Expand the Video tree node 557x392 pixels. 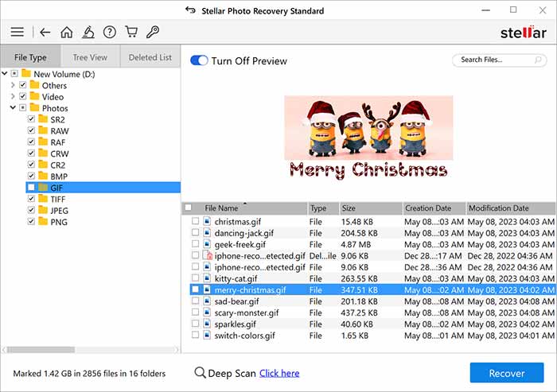[14, 96]
